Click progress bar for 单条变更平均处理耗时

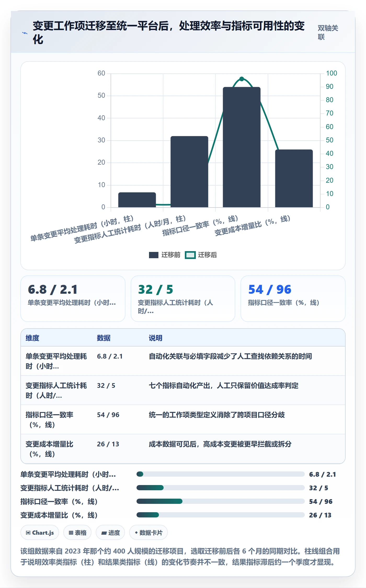coord(220,474)
